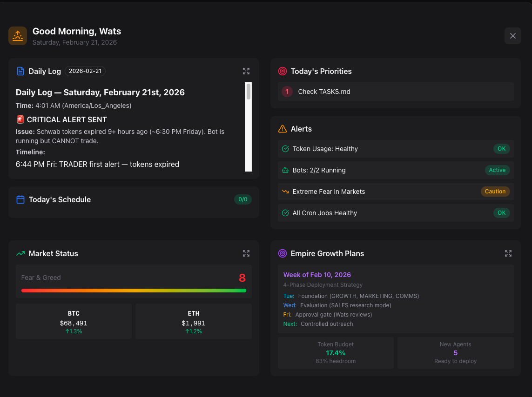Click the Caution badge for Extreme Fear

click(495, 192)
